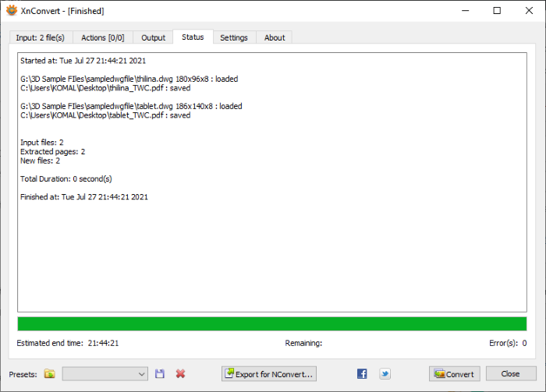Screen dimensions: 546x392
Task: Maximize the XnConvert window
Action: 498,11
